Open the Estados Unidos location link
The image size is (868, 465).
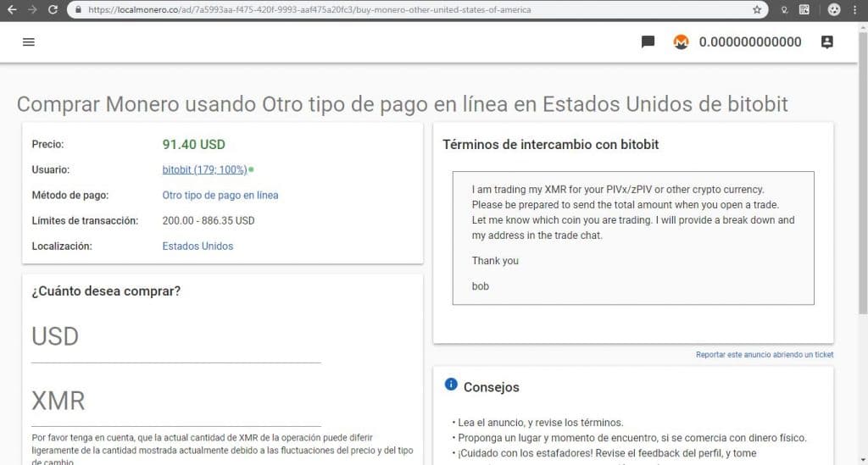pyautogui.click(x=198, y=246)
